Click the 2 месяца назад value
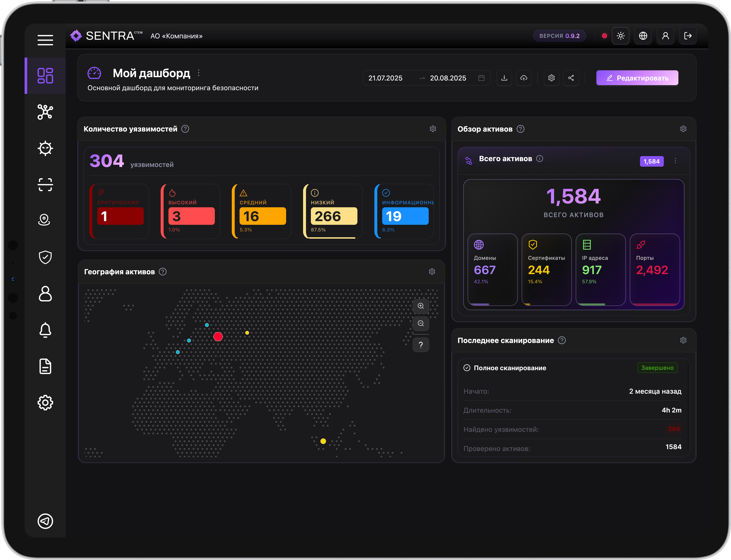This screenshot has width=731, height=560. pyautogui.click(x=655, y=391)
